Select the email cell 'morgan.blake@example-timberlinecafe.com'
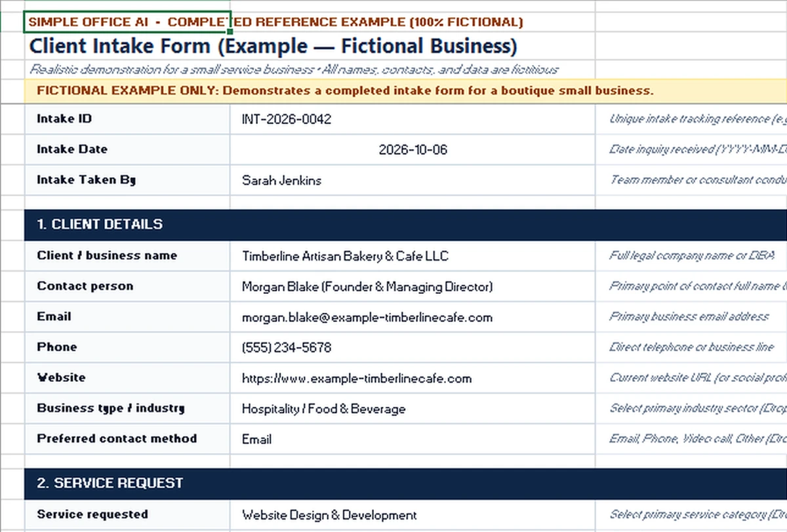This screenshot has height=532, width=787. (x=413, y=317)
